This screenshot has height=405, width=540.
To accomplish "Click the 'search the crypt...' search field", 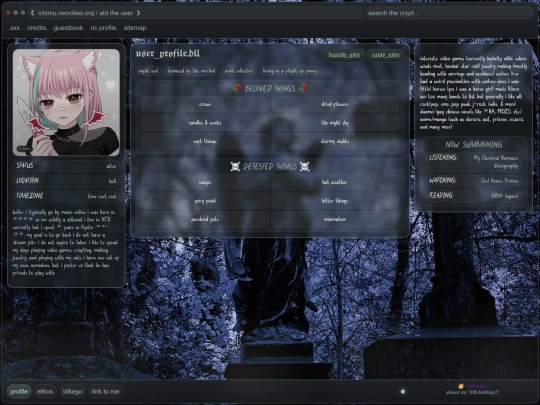I will click(x=449, y=13).
